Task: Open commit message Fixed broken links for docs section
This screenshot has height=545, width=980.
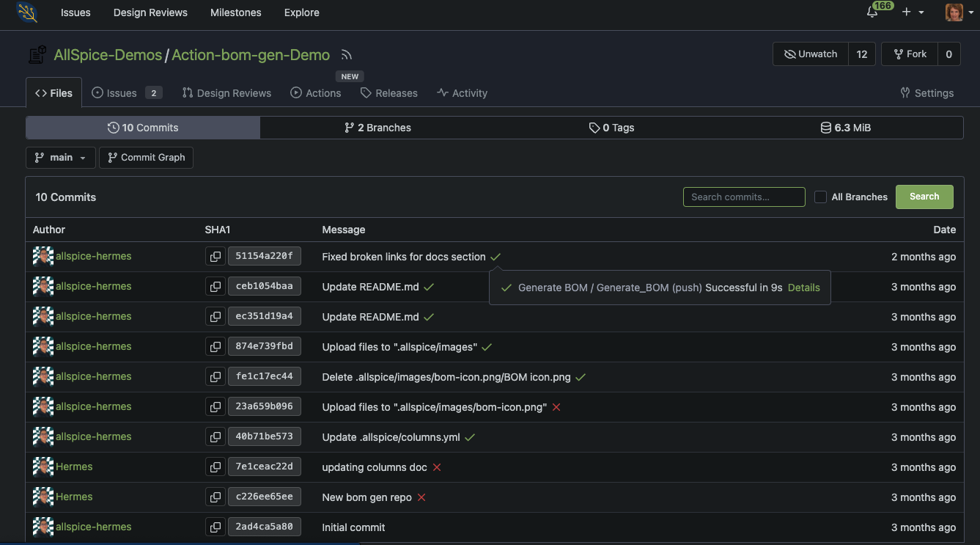Action: coord(404,257)
